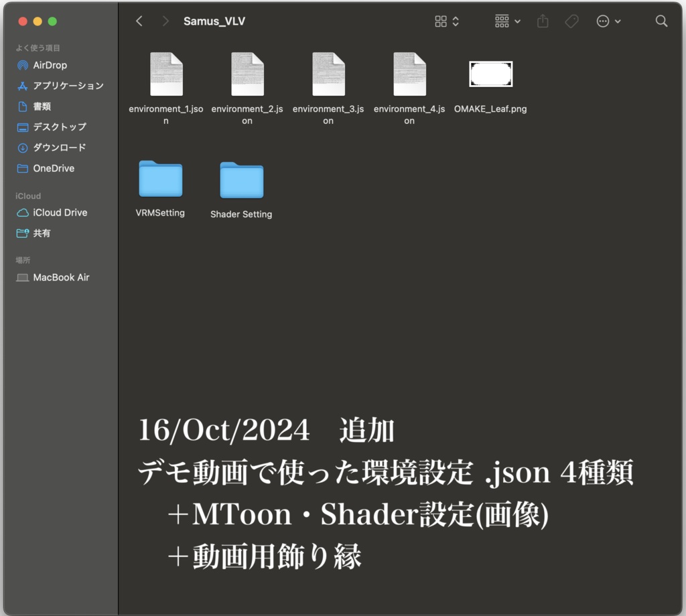Minimize the window with yellow button
This screenshot has width=686, height=616.
[38, 21]
